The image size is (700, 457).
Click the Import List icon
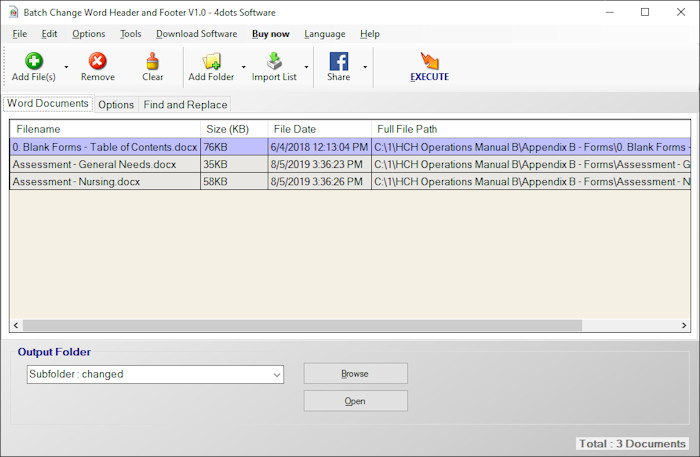point(274,61)
